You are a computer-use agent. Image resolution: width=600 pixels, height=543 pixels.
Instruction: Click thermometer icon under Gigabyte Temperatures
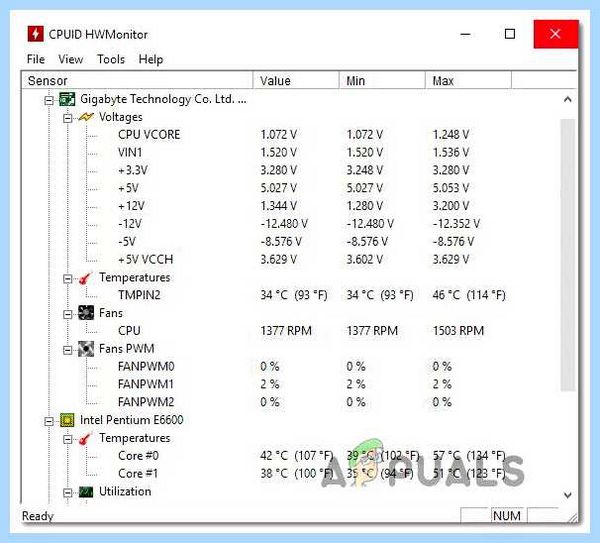tap(85, 278)
